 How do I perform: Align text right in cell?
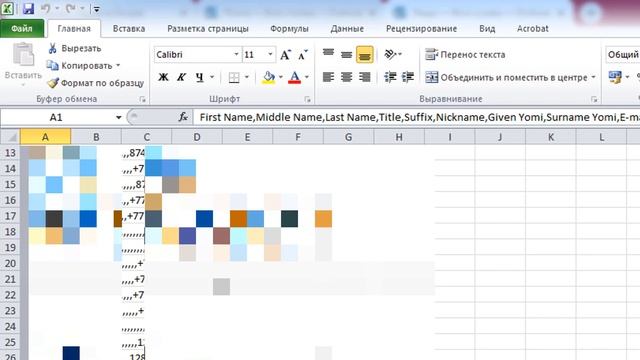364,77
